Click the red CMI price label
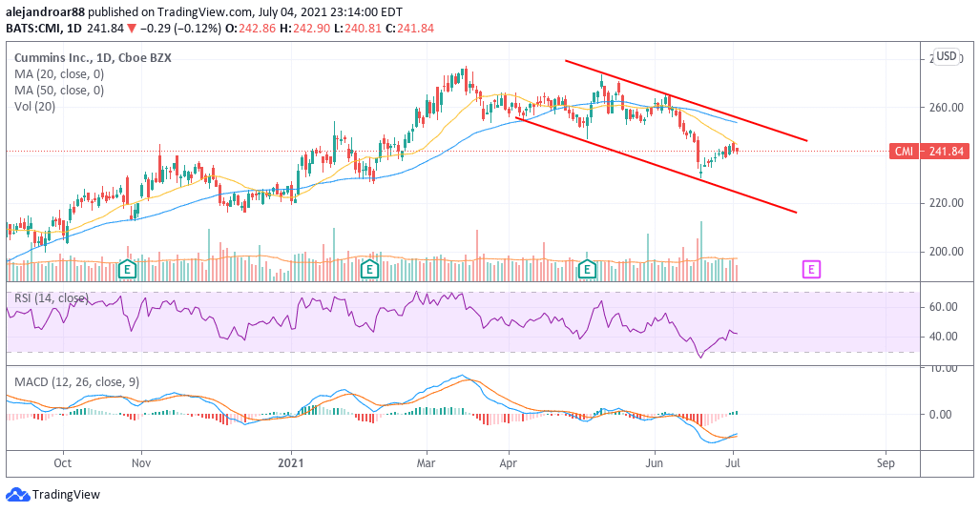This screenshot has width=980, height=512. click(x=905, y=151)
